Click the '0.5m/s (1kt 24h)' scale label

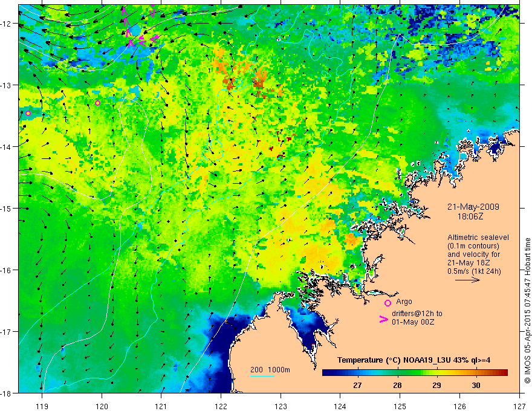click(474, 271)
